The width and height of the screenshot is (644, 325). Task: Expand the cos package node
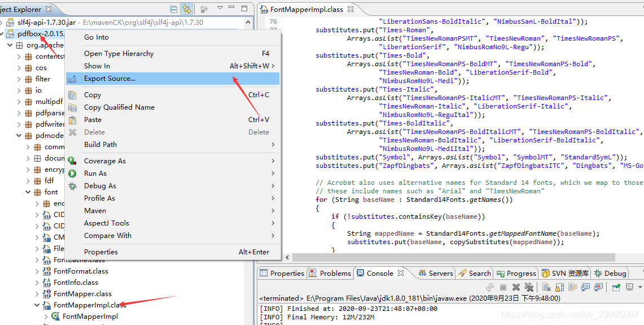coord(19,68)
